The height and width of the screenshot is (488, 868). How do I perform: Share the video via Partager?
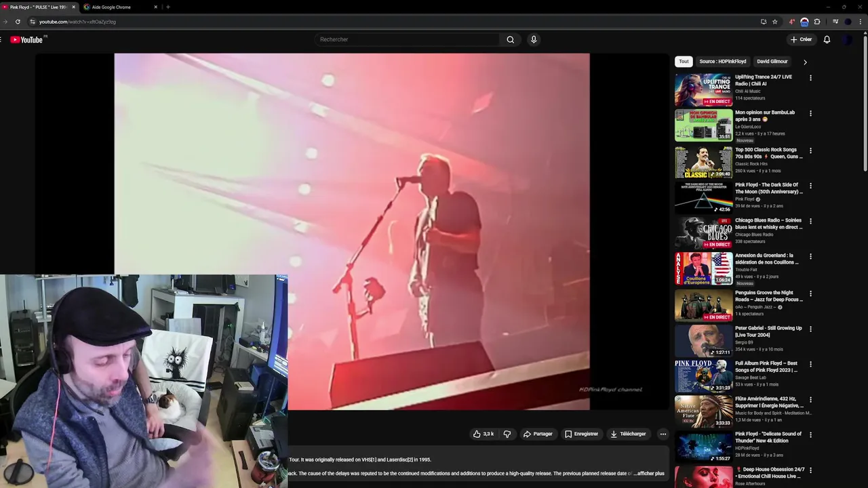click(540, 434)
